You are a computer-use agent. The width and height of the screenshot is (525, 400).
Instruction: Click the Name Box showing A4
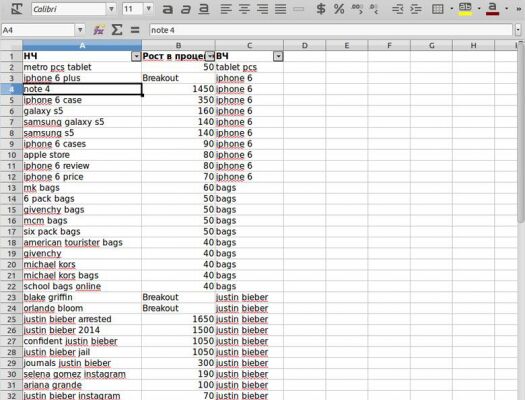pyautogui.click(x=38, y=30)
